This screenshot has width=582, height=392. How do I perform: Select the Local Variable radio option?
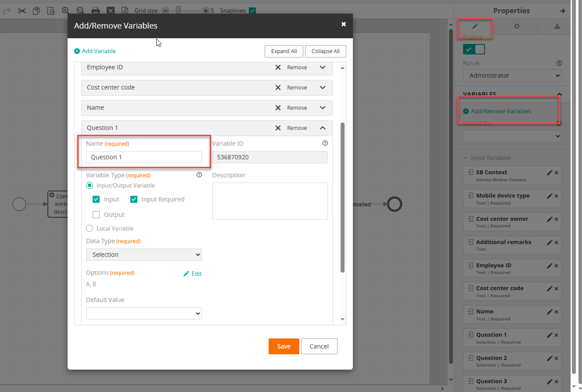click(x=90, y=228)
